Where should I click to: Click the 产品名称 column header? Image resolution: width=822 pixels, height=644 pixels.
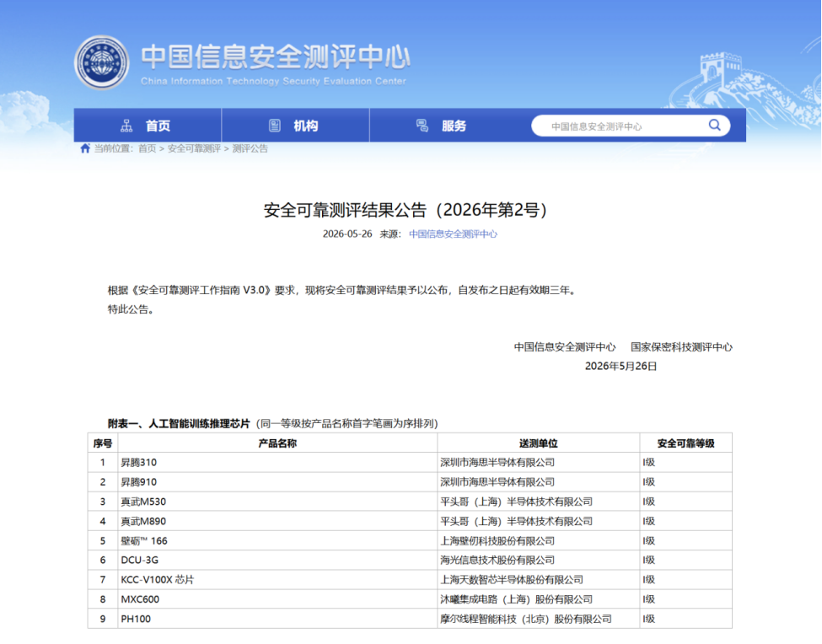tap(278, 443)
